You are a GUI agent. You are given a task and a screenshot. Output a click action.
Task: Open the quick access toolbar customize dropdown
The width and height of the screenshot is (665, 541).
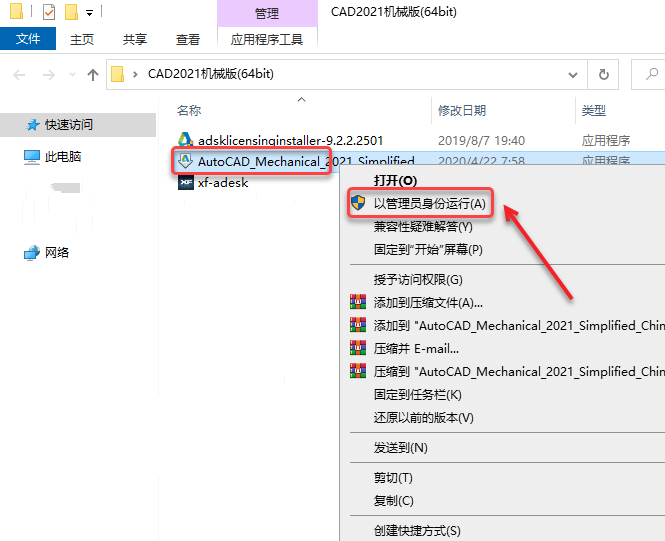pyautogui.click(x=89, y=13)
